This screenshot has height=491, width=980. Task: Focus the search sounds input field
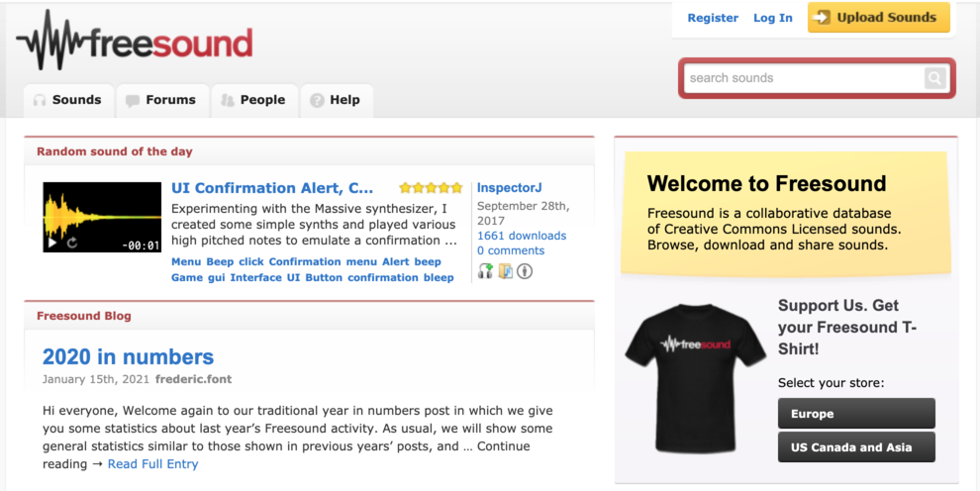click(x=804, y=78)
